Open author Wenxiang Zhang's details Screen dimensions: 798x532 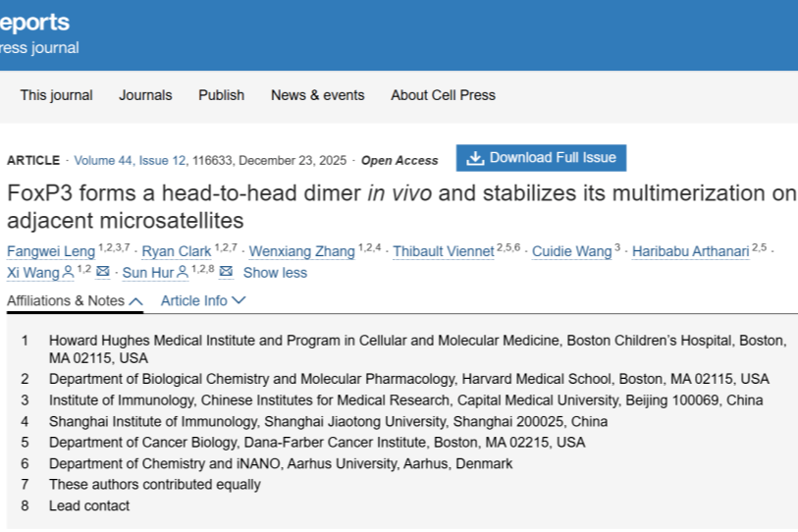(302, 251)
